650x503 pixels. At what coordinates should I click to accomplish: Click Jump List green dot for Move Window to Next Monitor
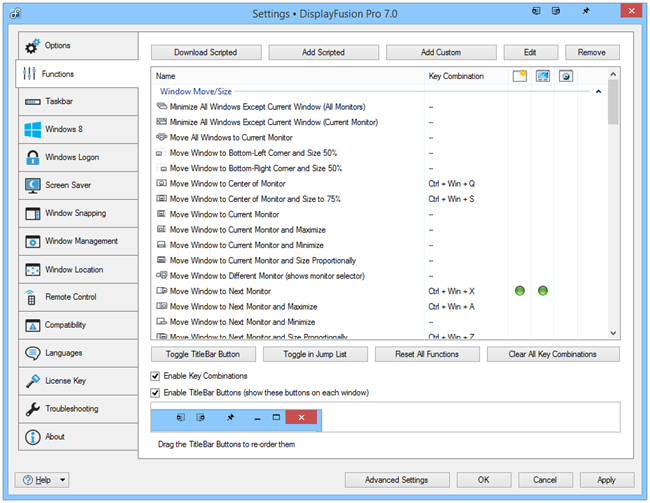543,291
